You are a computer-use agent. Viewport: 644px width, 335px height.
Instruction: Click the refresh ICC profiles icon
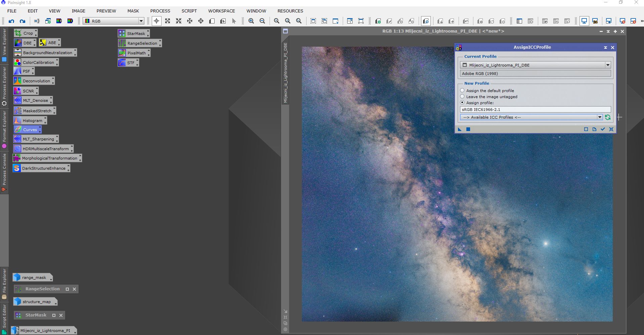click(607, 117)
